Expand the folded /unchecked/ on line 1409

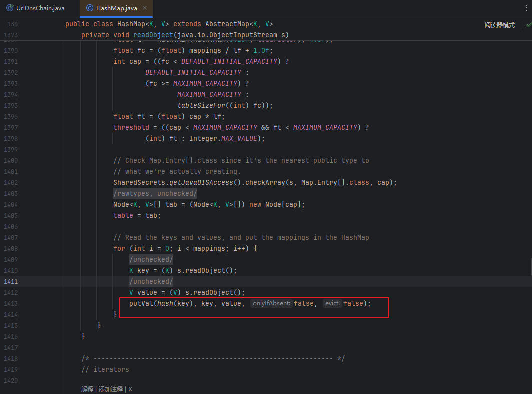click(151, 259)
